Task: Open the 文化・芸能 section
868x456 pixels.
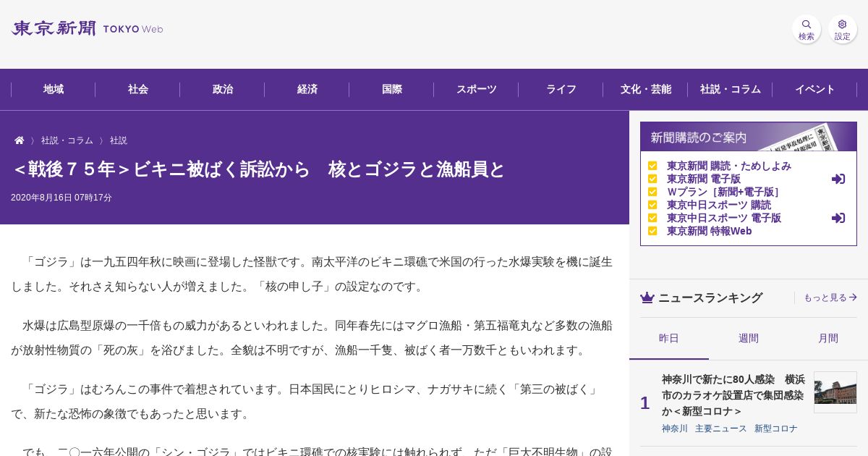Action: tap(646, 89)
